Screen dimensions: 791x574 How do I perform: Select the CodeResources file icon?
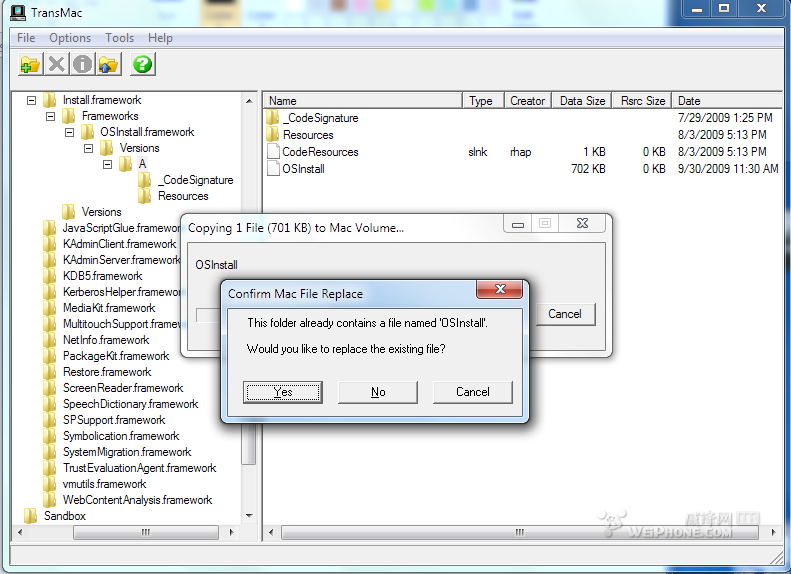[x=273, y=152]
